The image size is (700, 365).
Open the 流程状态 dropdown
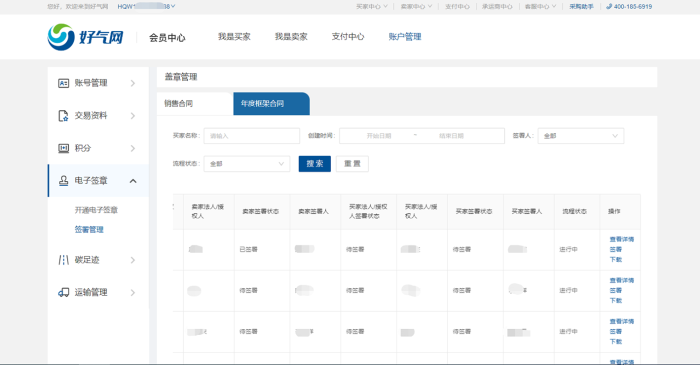[247, 164]
